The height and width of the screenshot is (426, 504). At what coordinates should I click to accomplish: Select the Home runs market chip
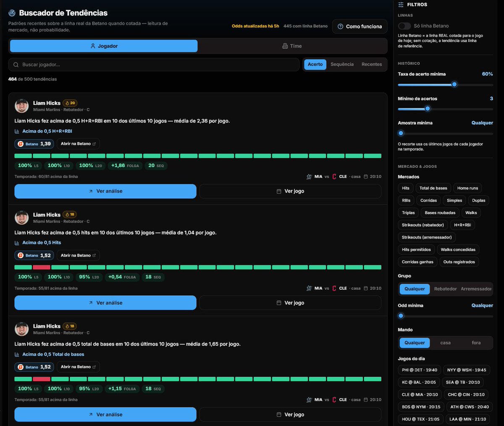tap(467, 188)
